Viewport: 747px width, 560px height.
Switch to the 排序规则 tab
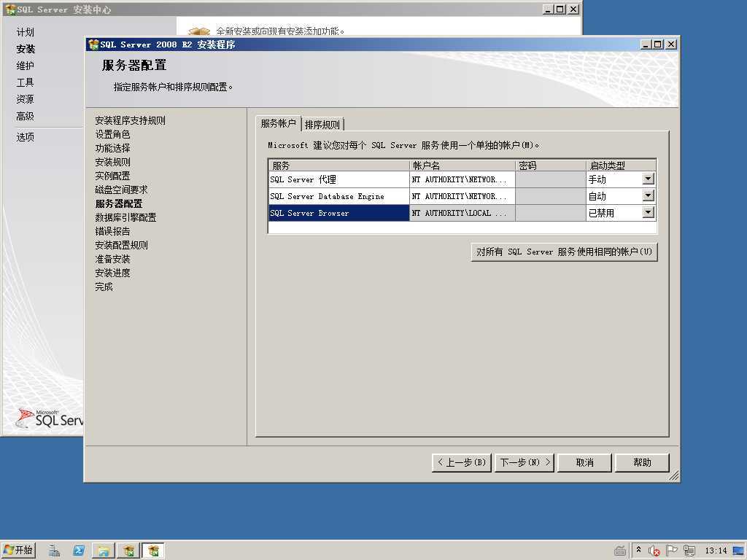(x=322, y=125)
